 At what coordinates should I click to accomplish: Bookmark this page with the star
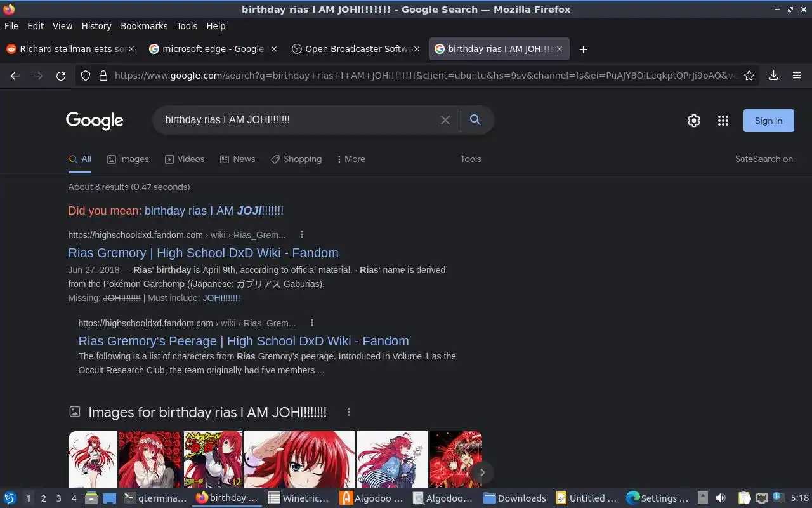[x=749, y=76]
